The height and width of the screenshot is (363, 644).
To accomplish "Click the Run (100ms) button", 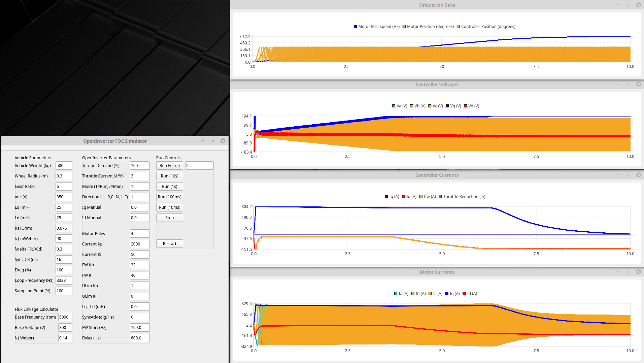I will click(169, 197).
